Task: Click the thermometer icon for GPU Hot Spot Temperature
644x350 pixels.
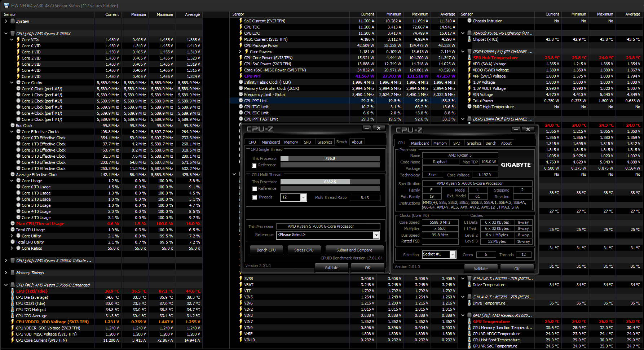Action: coord(469,340)
